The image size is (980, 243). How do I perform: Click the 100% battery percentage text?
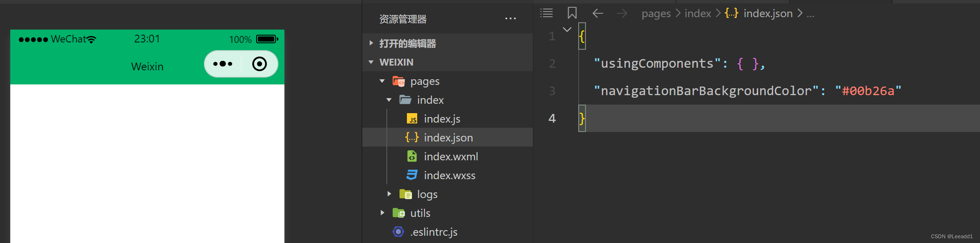click(x=240, y=39)
